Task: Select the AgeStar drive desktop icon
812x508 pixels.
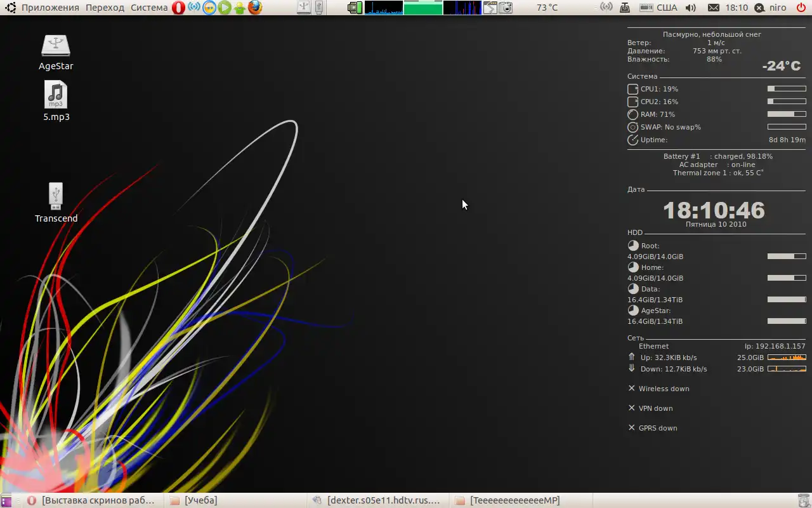Action: pos(56,52)
